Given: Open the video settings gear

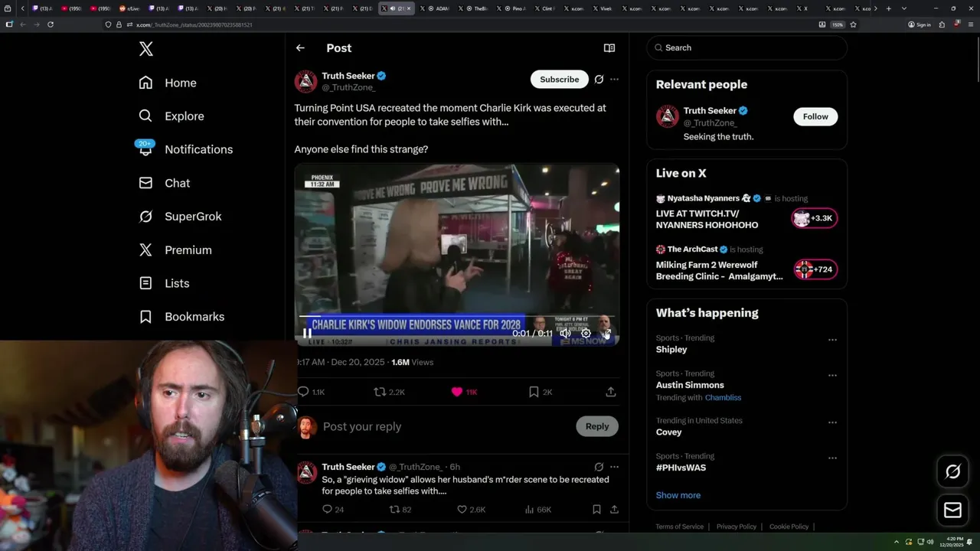Looking at the screenshot, I should point(586,333).
